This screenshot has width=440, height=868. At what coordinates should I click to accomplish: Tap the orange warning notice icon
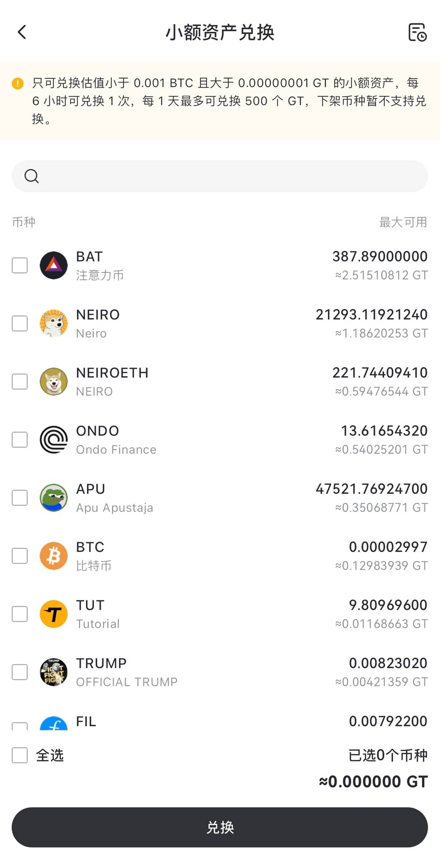coord(18,83)
